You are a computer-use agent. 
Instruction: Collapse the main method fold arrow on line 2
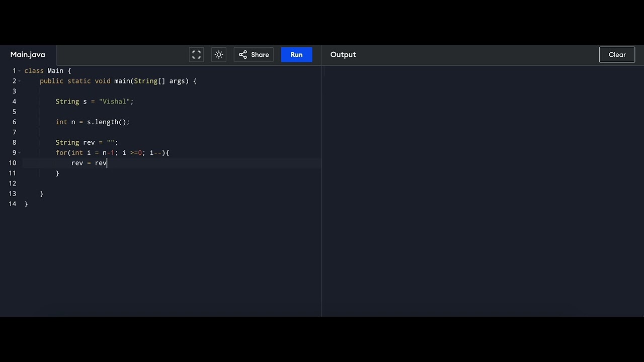20,81
